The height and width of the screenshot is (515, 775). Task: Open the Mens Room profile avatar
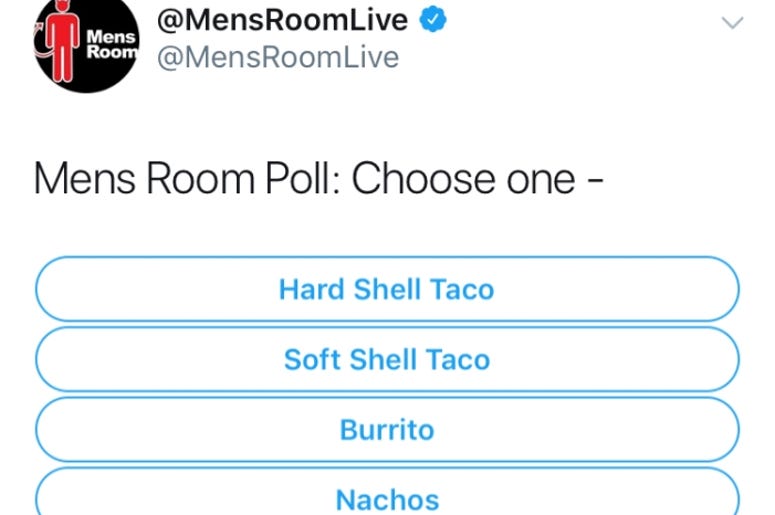86,45
